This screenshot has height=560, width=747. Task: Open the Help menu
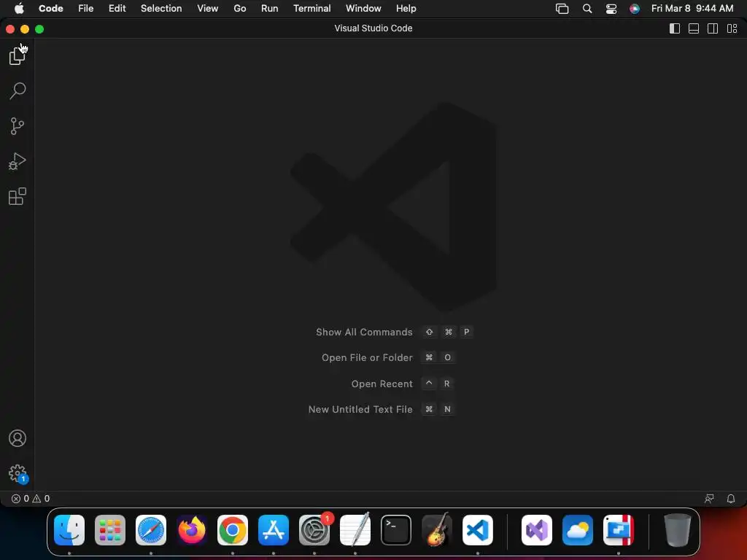pos(406,9)
